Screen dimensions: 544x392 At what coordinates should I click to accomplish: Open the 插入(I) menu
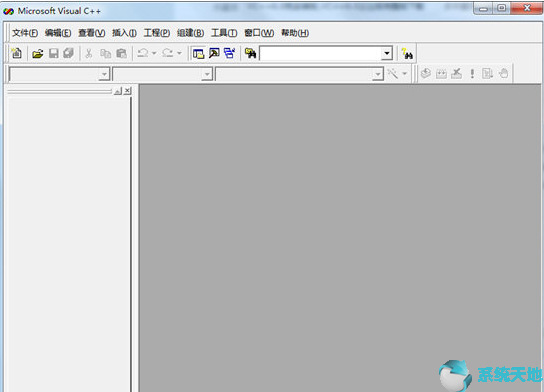coord(124,33)
